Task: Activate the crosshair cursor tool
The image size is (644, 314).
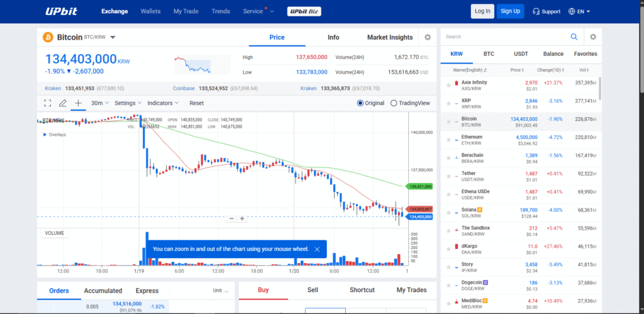Action: [78, 103]
